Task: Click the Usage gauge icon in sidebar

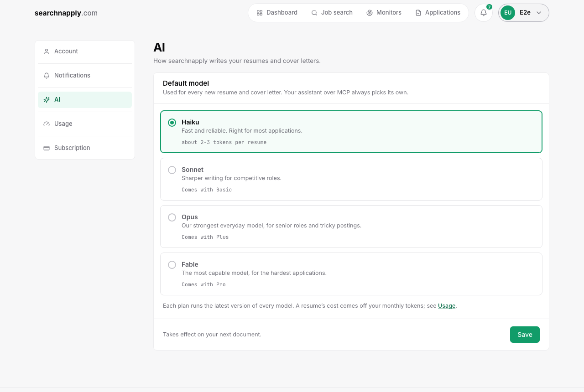Action: coord(47,124)
